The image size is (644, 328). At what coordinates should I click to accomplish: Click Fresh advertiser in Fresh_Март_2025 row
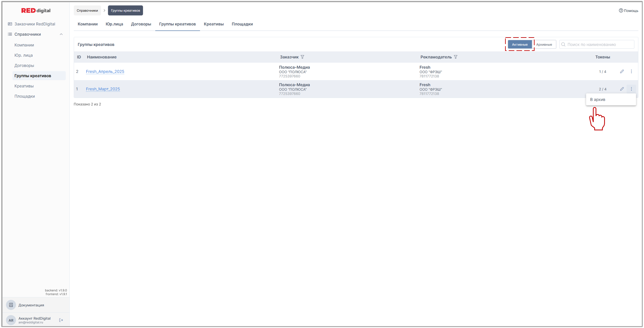pyautogui.click(x=425, y=85)
